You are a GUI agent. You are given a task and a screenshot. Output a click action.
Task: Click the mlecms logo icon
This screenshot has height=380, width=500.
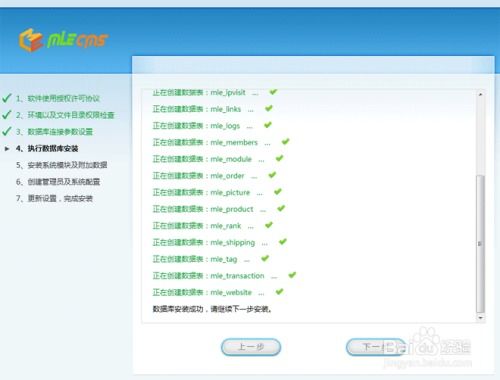point(31,40)
